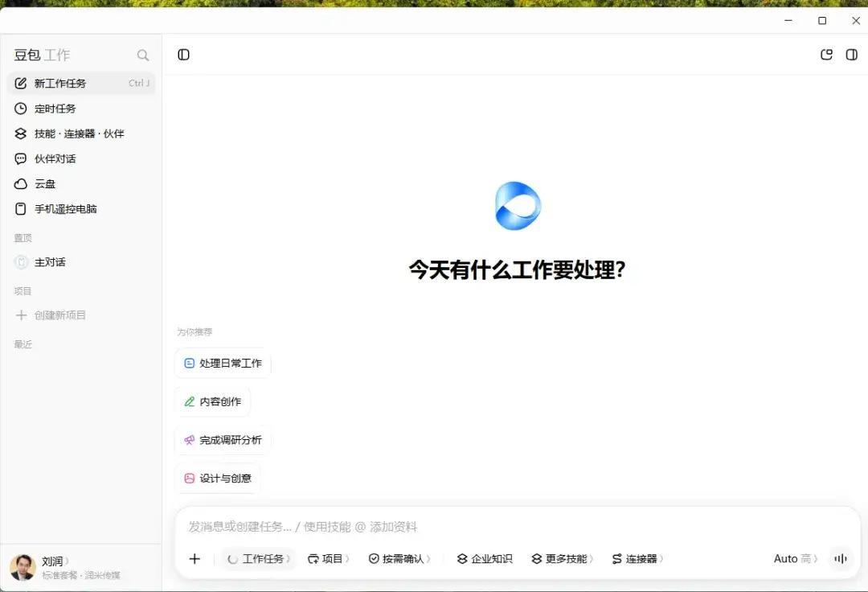Click the 置顶 section label
This screenshot has width=868, height=592.
coord(23,238)
